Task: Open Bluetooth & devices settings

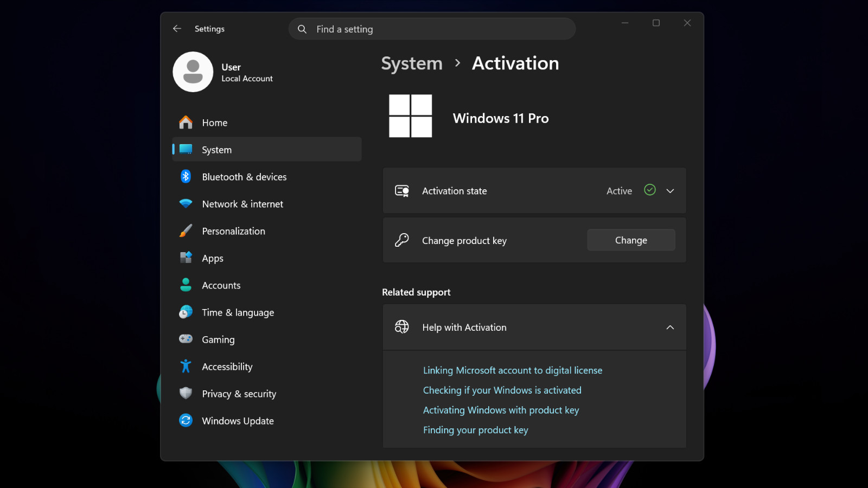Action: click(x=267, y=177)
